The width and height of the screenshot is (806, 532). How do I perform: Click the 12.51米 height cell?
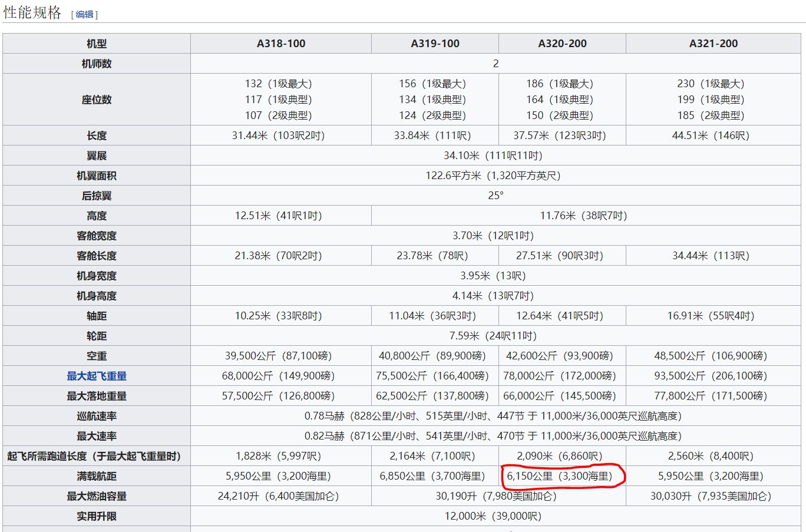[278, 216]
